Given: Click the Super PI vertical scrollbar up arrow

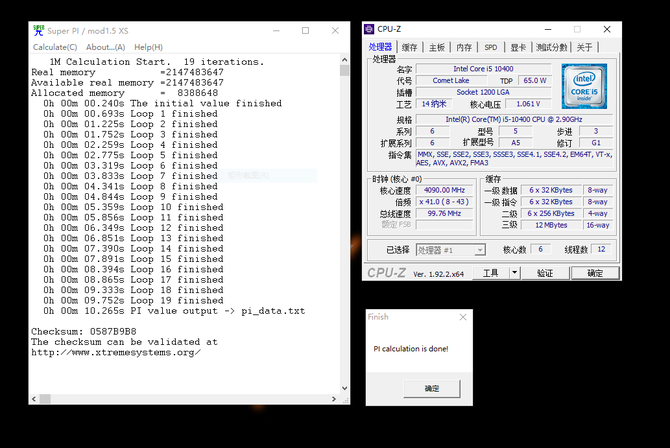Looking at the screenshot, I should click(x=344, y=60).
